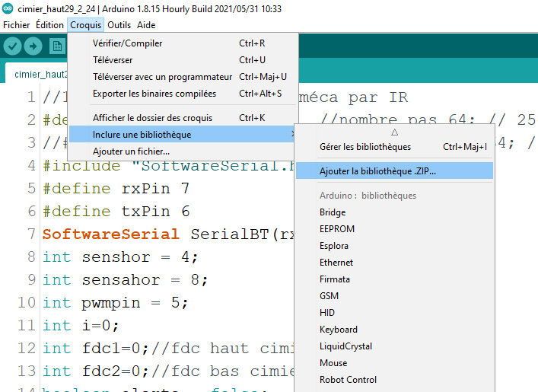Open the Fichier menu

17,25
